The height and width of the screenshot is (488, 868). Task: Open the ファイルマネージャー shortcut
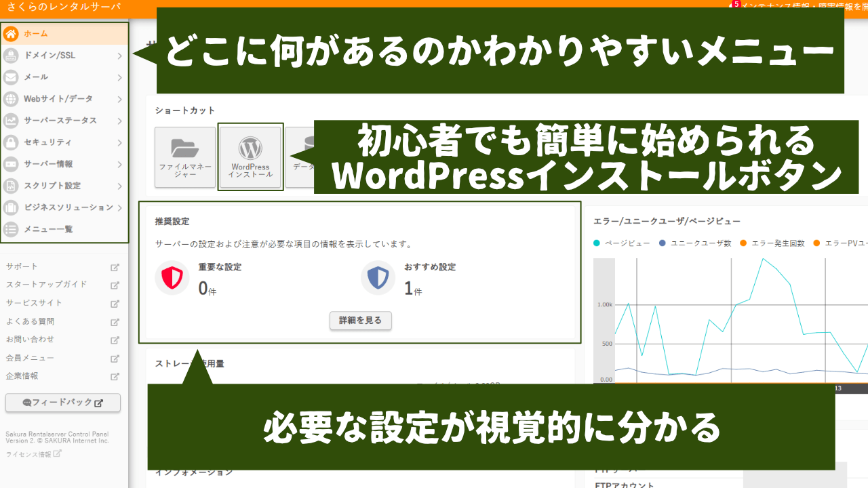(185, 157)
